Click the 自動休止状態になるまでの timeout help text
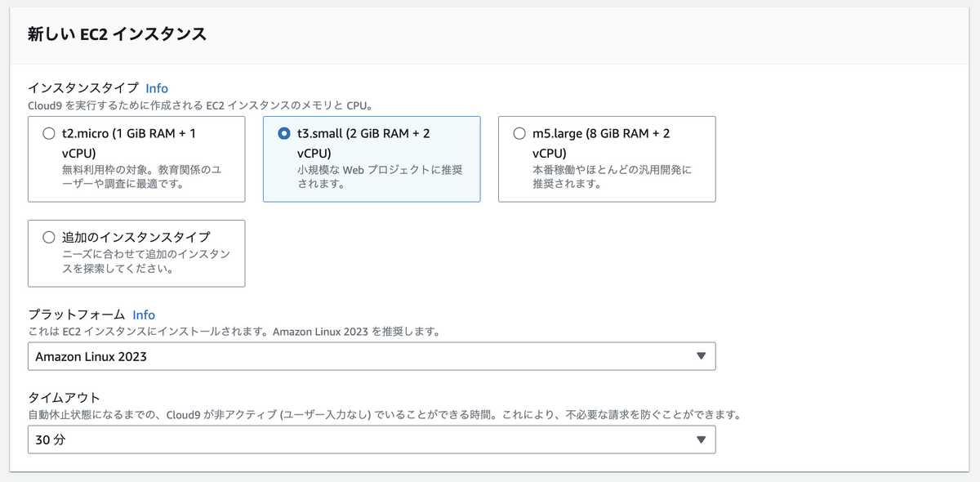Screen dimensions: 980x482 click(385, 415)
